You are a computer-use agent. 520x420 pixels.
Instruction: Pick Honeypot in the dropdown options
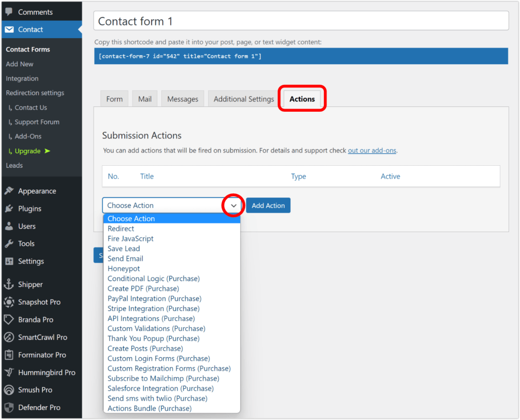124,268
